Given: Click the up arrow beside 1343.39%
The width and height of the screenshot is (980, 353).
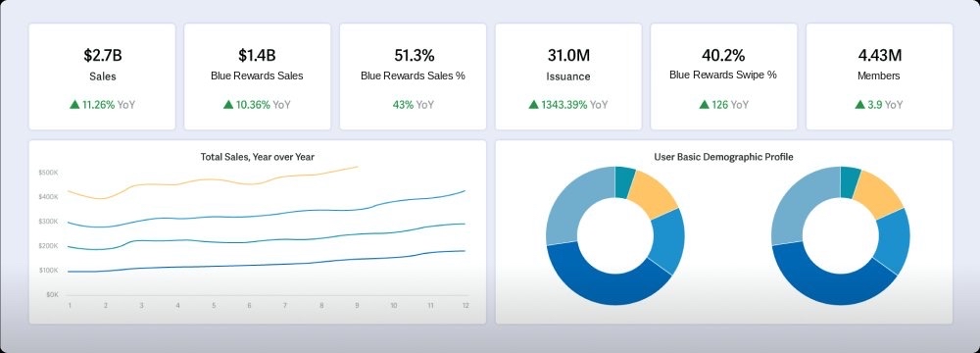Looking at the screenshot, I should tap(533, 105).
